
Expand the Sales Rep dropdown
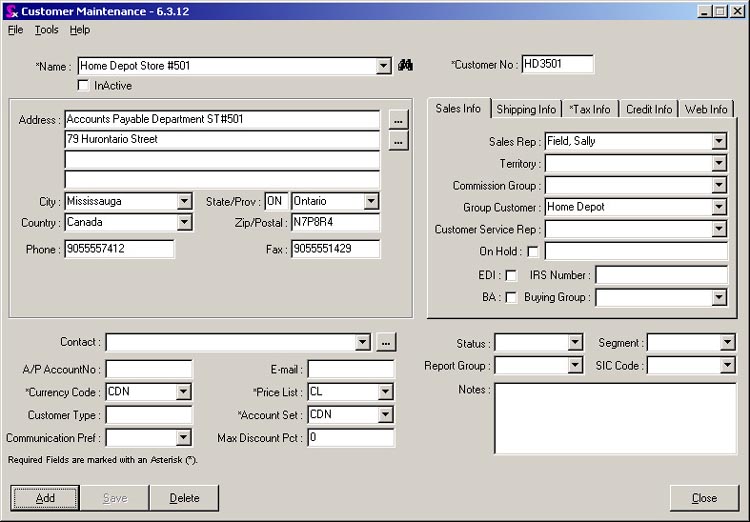(719, 142)
